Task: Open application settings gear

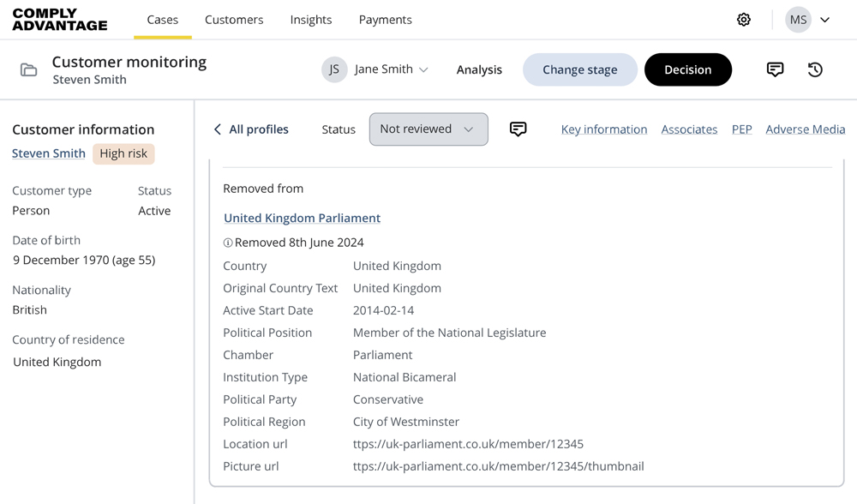Action: click(744, 19)
